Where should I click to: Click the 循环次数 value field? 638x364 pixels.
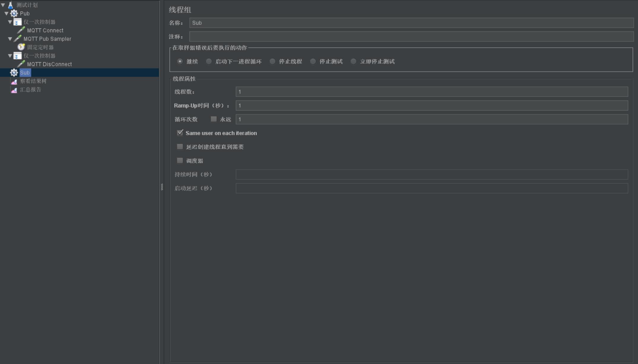coord(432,119)
